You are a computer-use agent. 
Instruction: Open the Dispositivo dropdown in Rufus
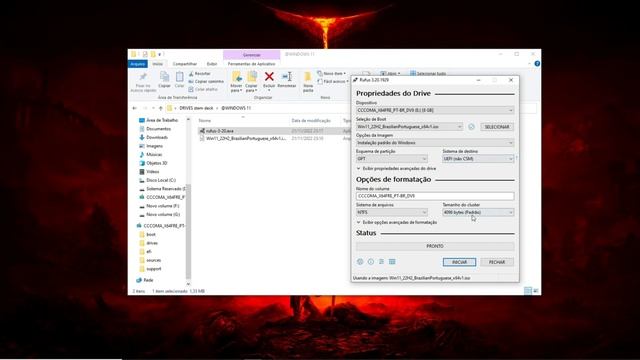(x=435, y=110)
